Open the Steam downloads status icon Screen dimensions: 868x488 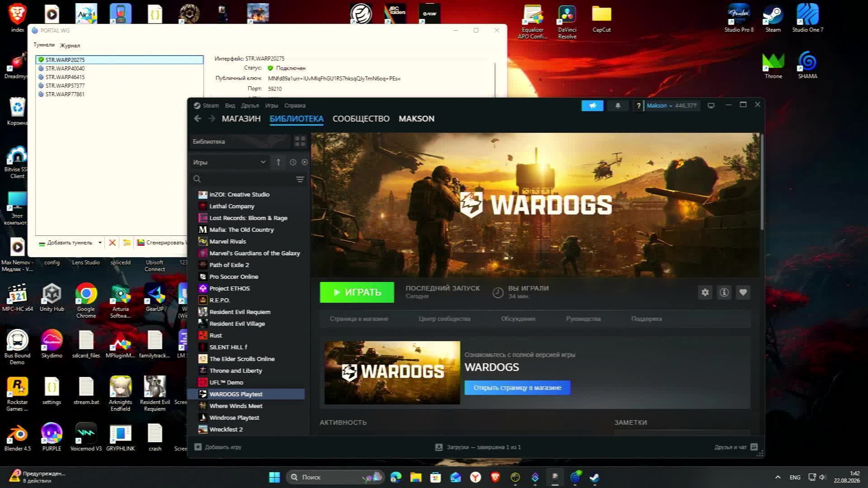[439, 447]
